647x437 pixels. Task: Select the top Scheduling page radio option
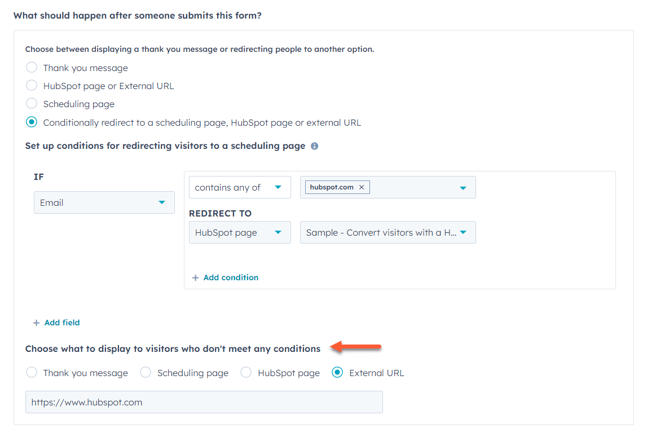(x=31, y=104)
